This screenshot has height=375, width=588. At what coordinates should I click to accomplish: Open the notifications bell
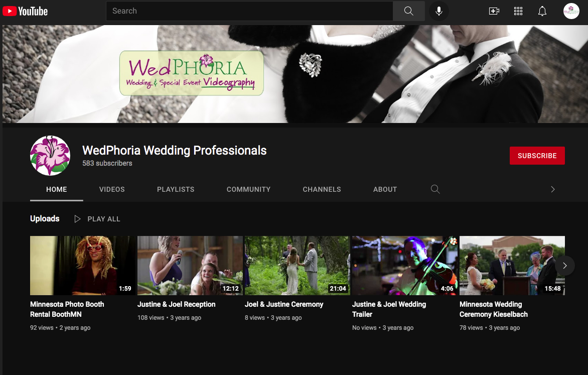pyautogui.click(x=542, y=11)
